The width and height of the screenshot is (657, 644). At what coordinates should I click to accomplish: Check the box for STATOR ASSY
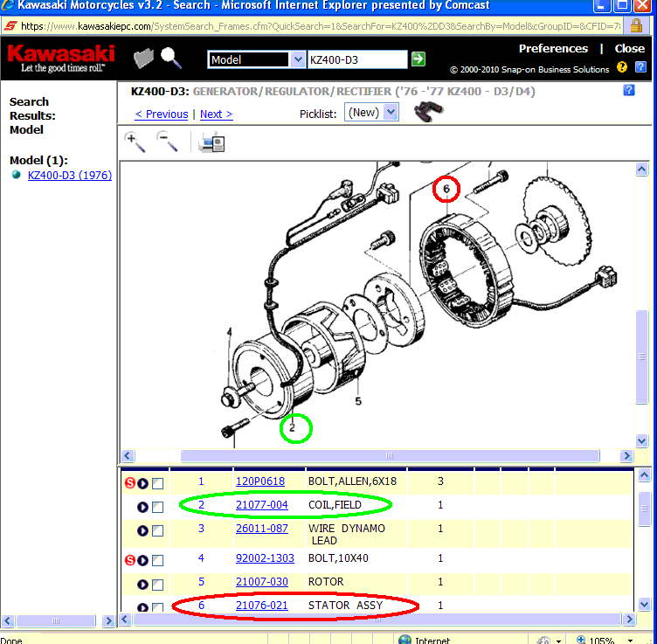click(x=157, y=607)
